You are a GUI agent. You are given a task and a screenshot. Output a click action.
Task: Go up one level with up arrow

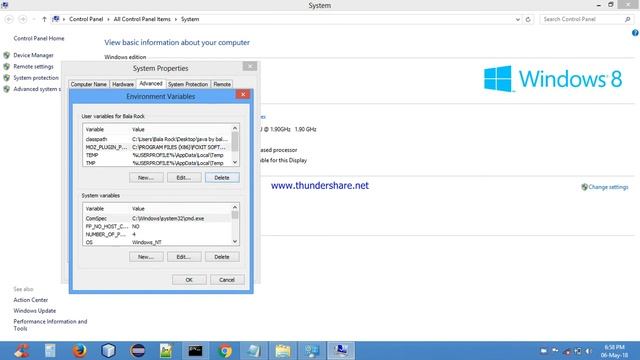(44, 19)
